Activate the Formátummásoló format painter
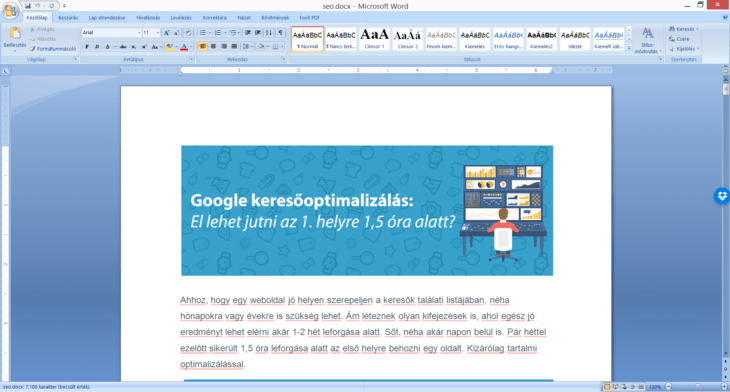Image resolution: width=730 pixels, height=392 pixels. point(53,48)
